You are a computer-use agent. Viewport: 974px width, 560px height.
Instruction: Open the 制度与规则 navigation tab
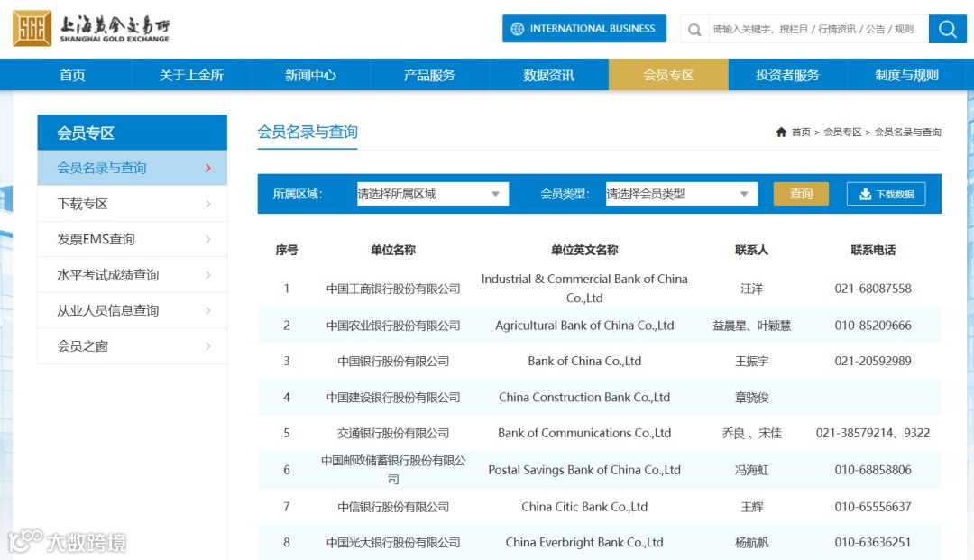[907, 75]
